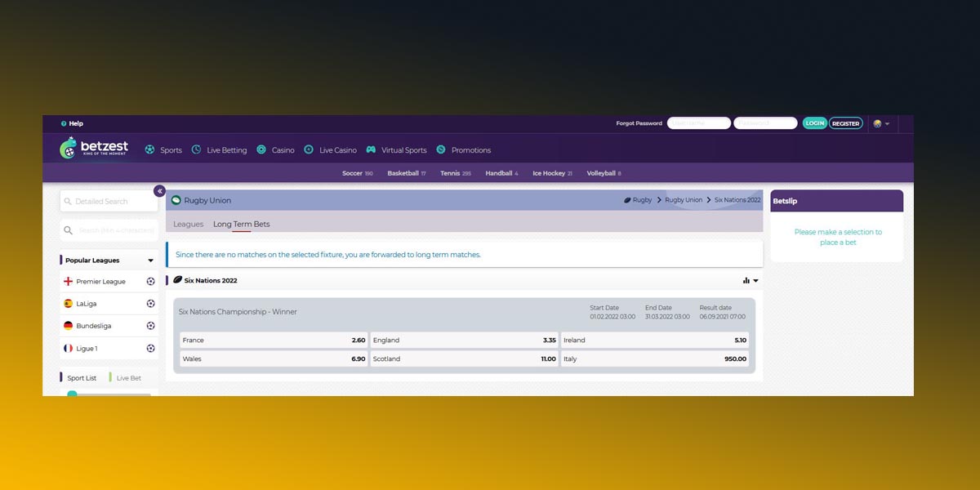
Task: Click the Forgot Password link
Action: [639, 123]
